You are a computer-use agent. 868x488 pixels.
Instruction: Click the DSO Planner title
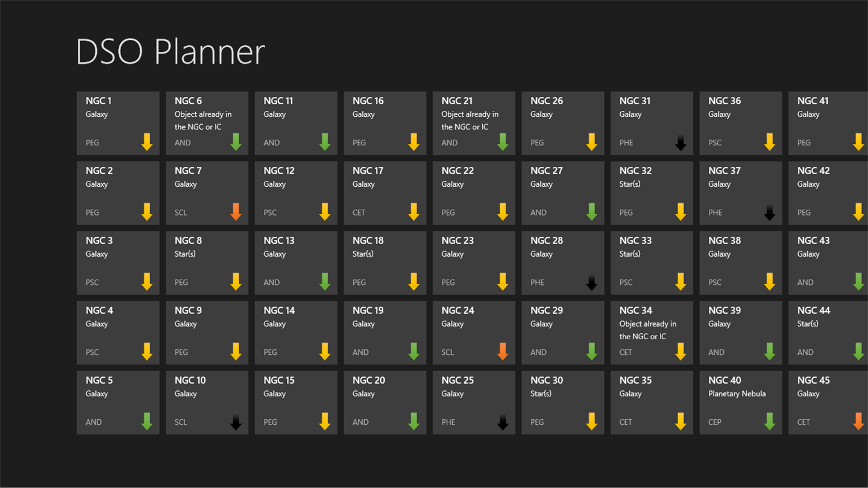(171, 52)
